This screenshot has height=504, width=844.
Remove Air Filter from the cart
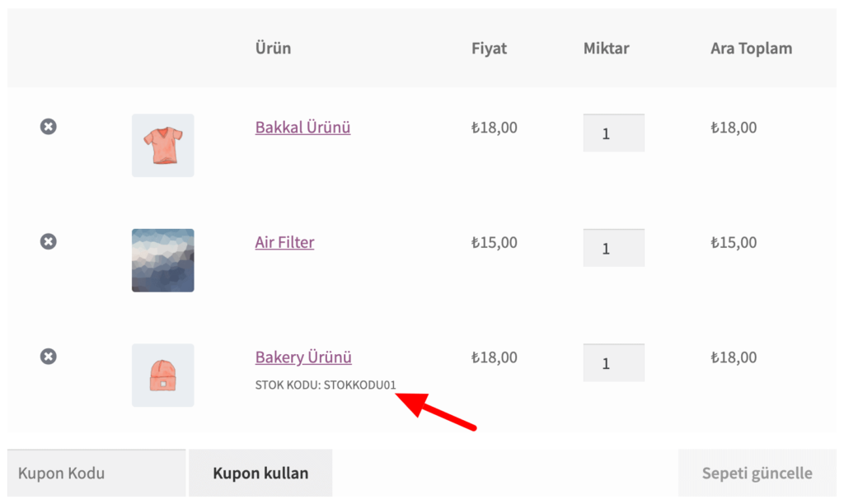(x=48, y=241)
